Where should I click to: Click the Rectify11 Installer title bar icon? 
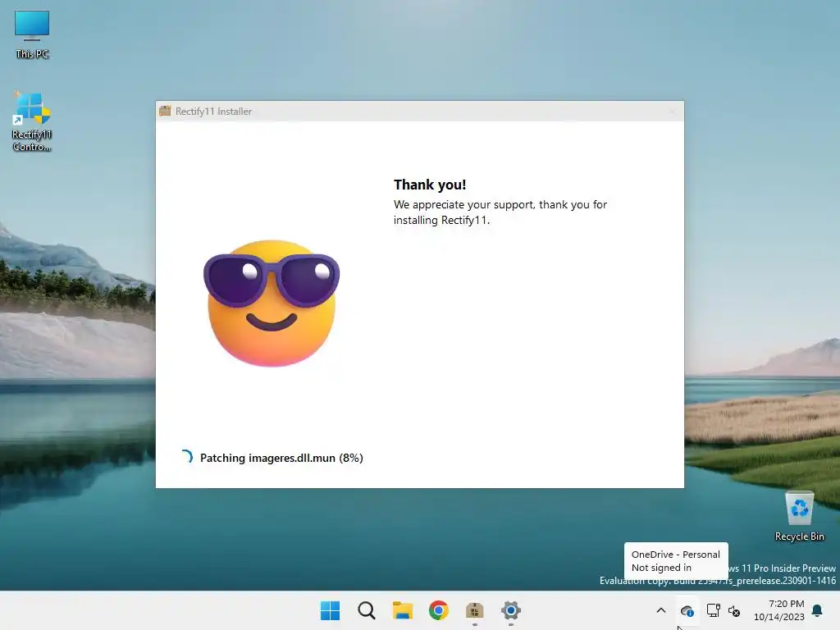coord(165,111)
